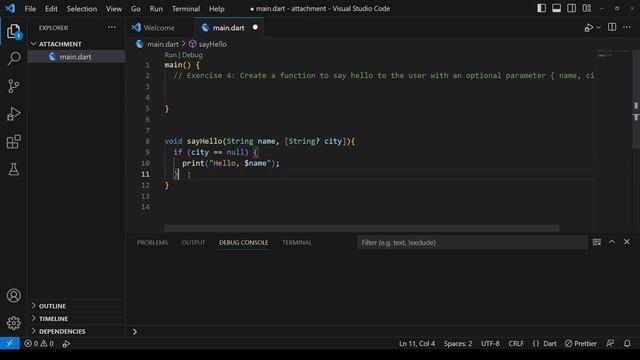
Task: Switch to DEBUG CONSOLE tab
Action: click(244, 242)
